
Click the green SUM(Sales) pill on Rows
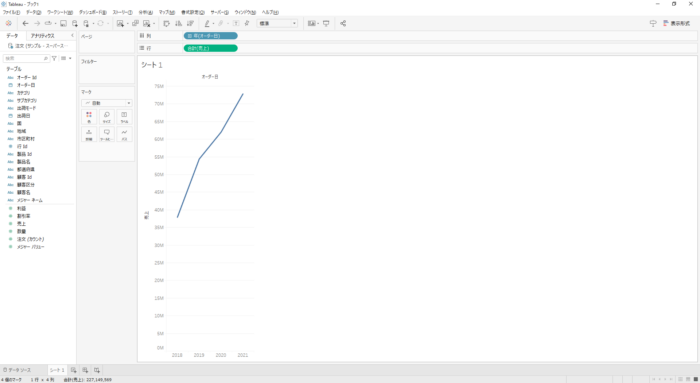211,48
